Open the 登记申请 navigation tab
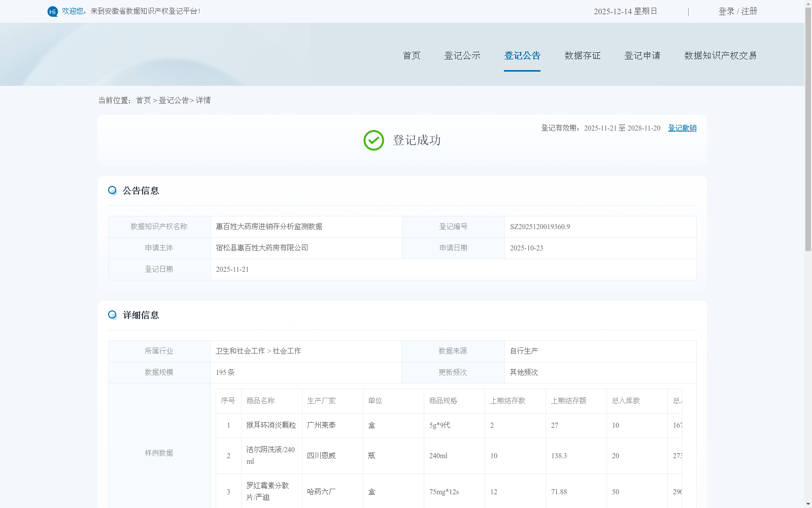The width and height of the screenshot is (812, 508). [x=642, y=55]
